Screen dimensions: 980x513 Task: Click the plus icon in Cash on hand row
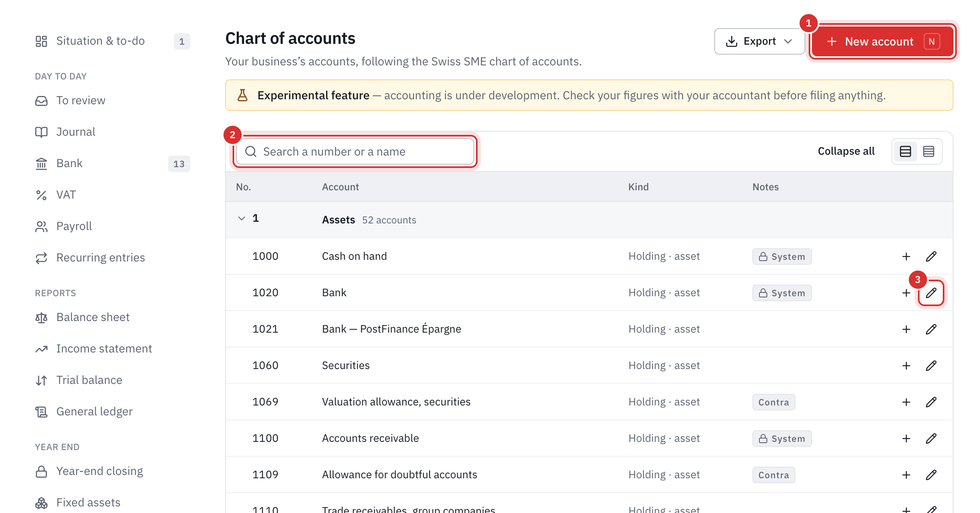click(x=906, y=256)
